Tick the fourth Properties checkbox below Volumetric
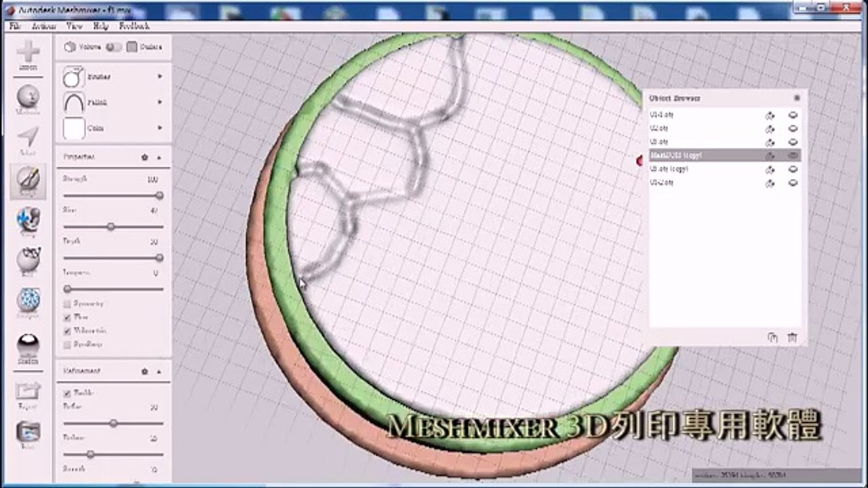868x488 pixels. (x=67, y=344)
